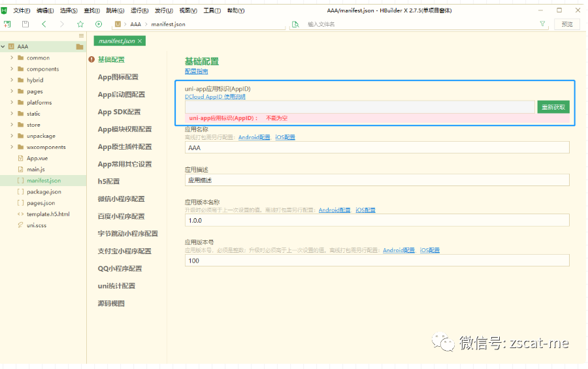Viewport: 588px width, 369px height.
Task: Click the new file toolbar icon
Action: (x=7, y=24)
